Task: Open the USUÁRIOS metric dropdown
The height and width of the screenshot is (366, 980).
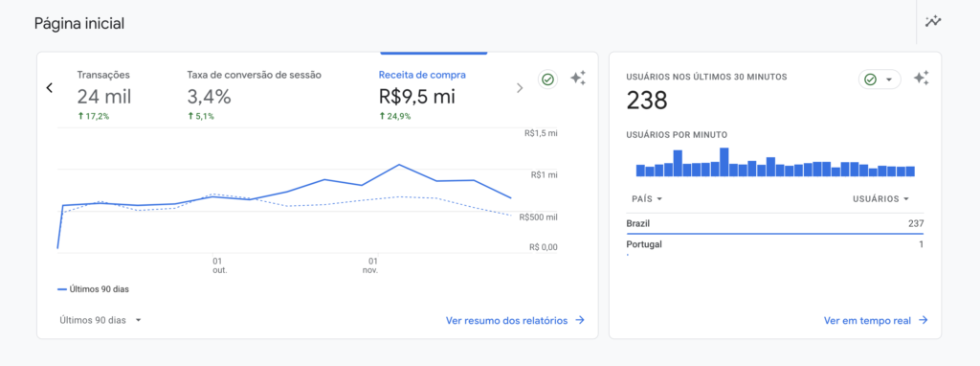Action: pos(880,199)
